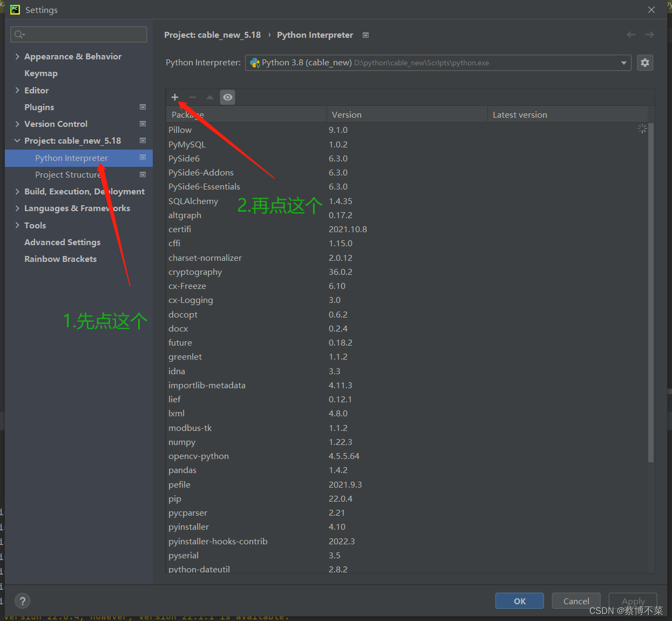Click the project icon next to breadcrumb title
The image size is (672, 621).
[x=366, y=35]
